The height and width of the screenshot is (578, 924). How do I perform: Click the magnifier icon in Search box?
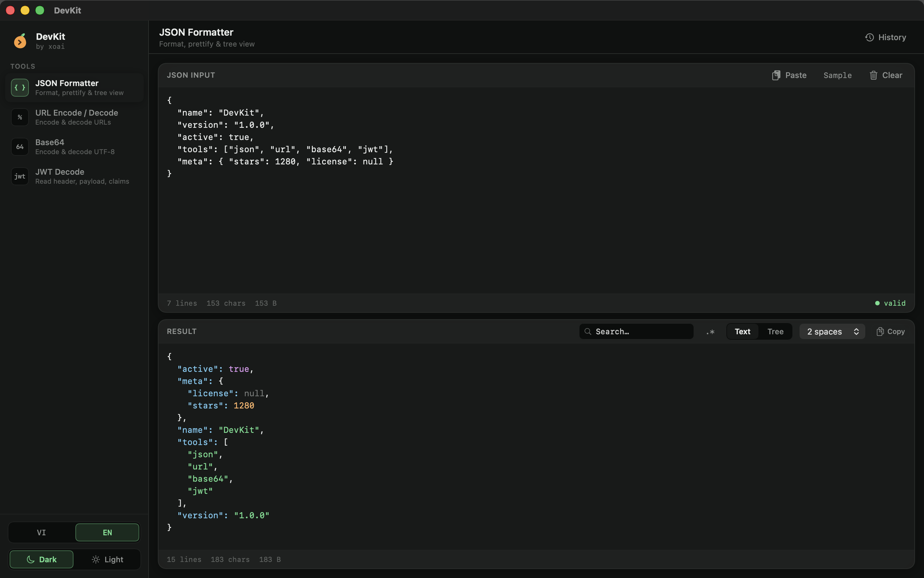[588, 331]
